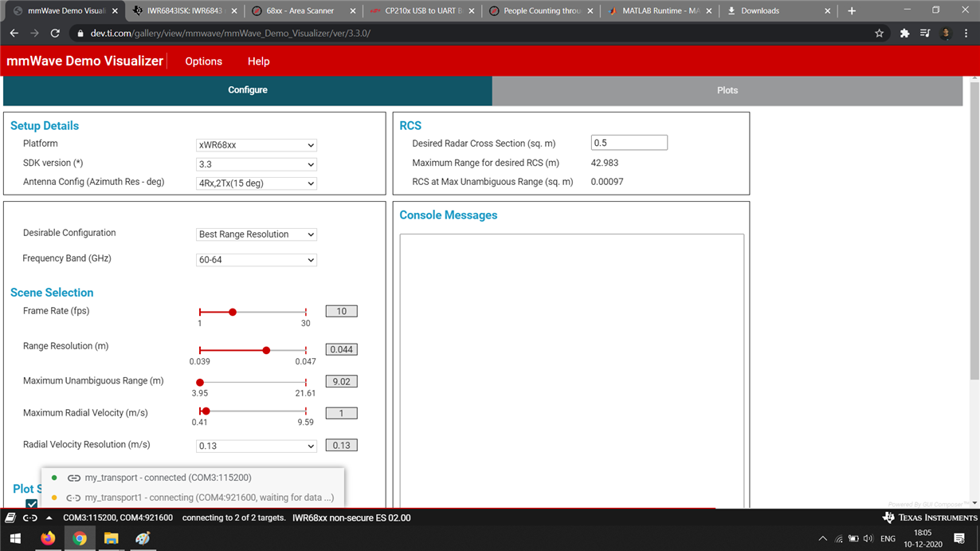Switch to the Plots tab
The width and height of the screenshot is (980, 551).
(x=727, y=91)
